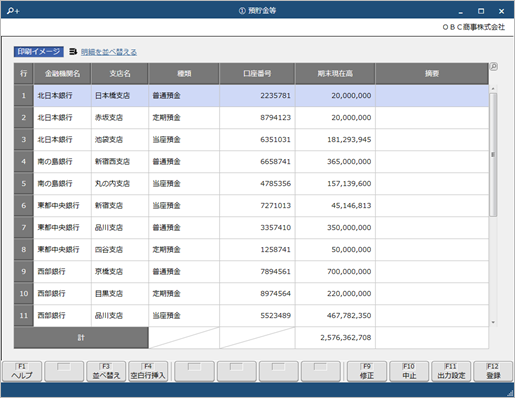Select row number 7 header

click(24, 228)
